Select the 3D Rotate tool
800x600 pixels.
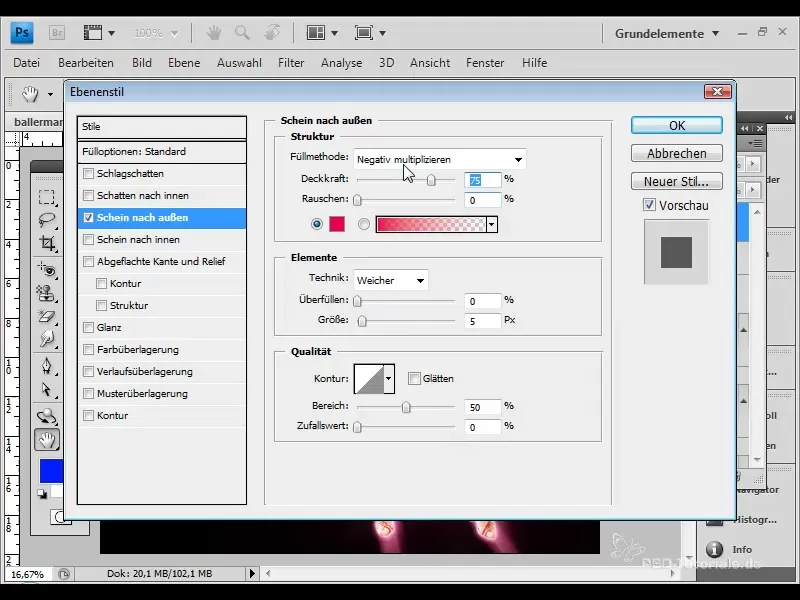46,416
